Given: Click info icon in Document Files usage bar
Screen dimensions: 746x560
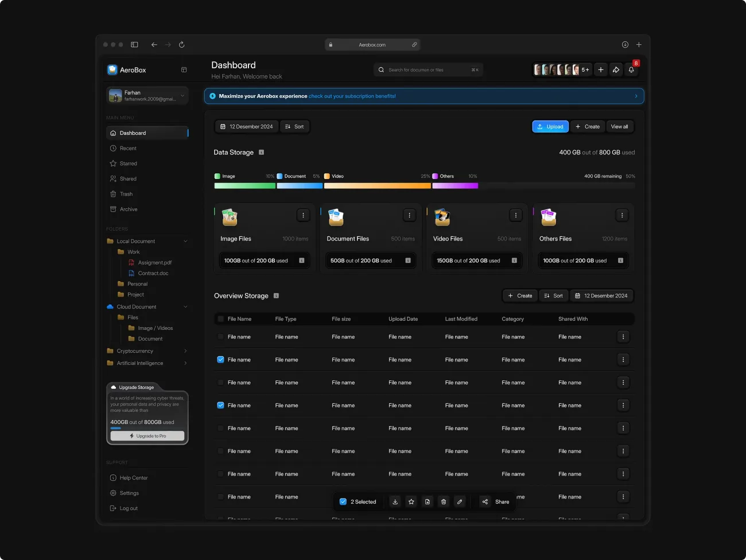Looking at the screenshot, I should click(x=408, y=260).
